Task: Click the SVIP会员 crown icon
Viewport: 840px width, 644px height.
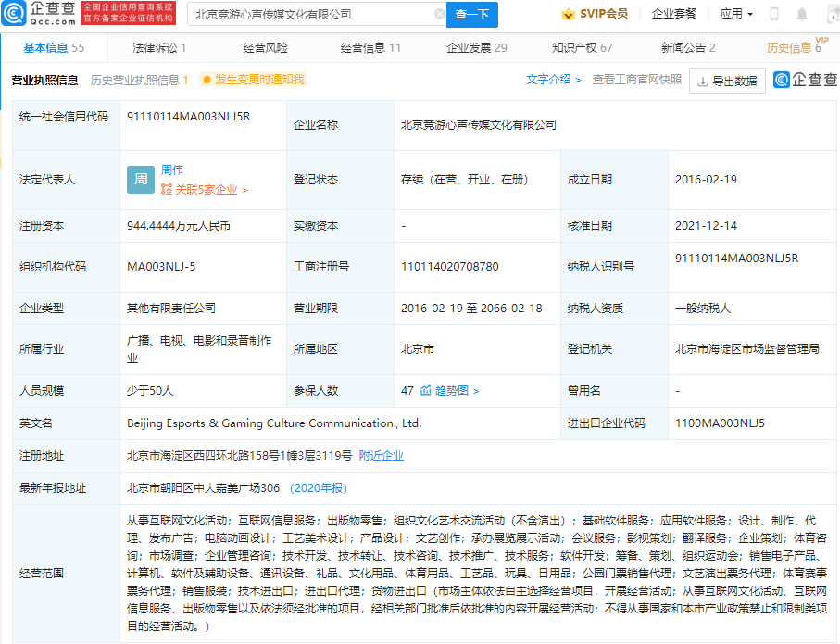Action: click(569, 14)
